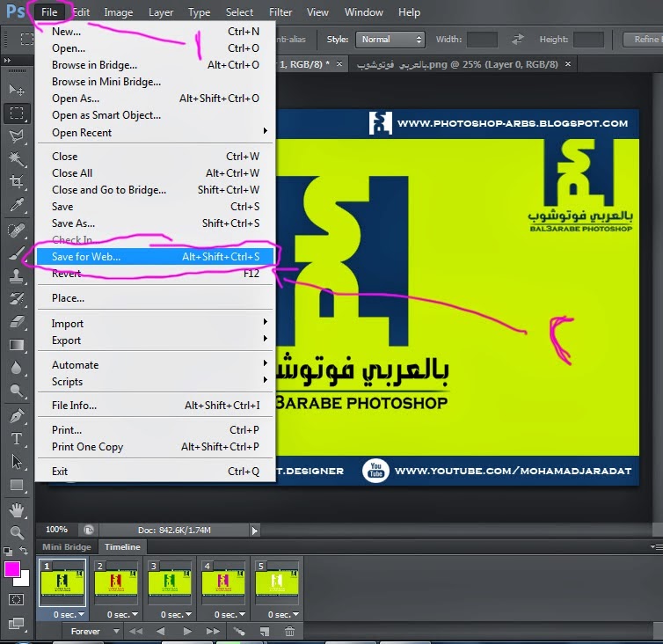
Task: Open frame 5 delay dropdown
Action: [283, 614]
